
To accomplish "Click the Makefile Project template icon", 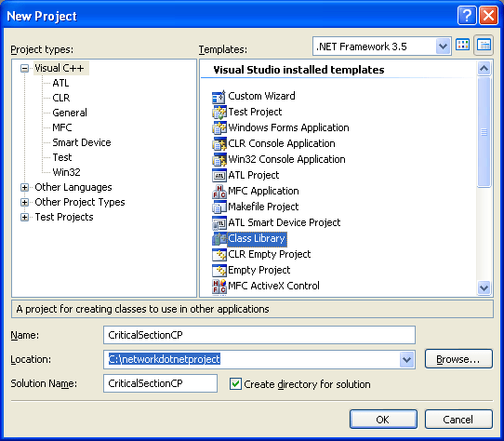I will [219, 207].
